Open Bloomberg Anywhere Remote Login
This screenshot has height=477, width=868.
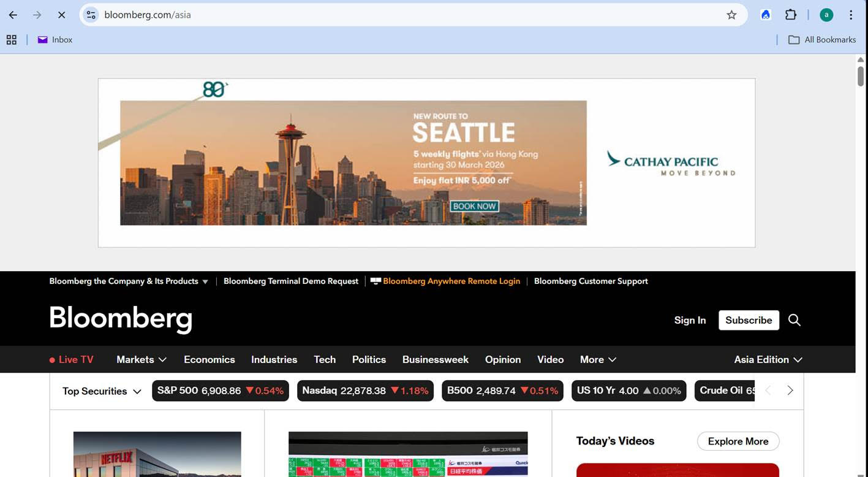[x=445, y=281]
